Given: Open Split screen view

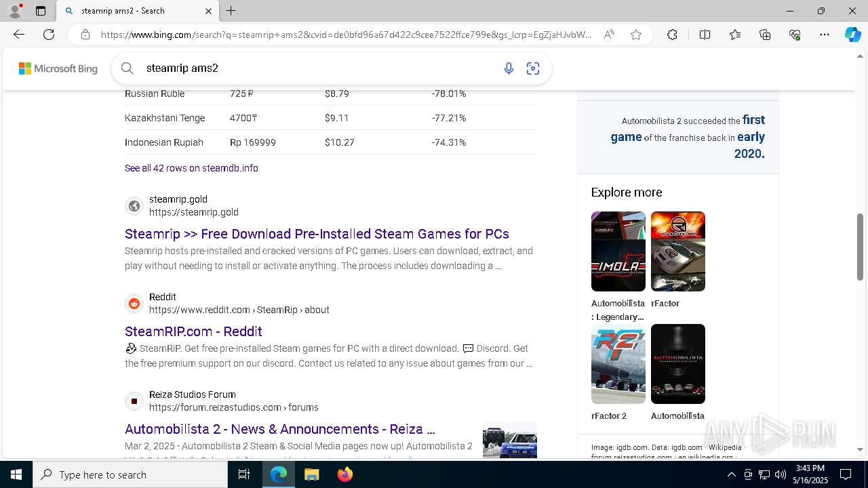Looking at the screenshot, I should [x=705, y=35].
